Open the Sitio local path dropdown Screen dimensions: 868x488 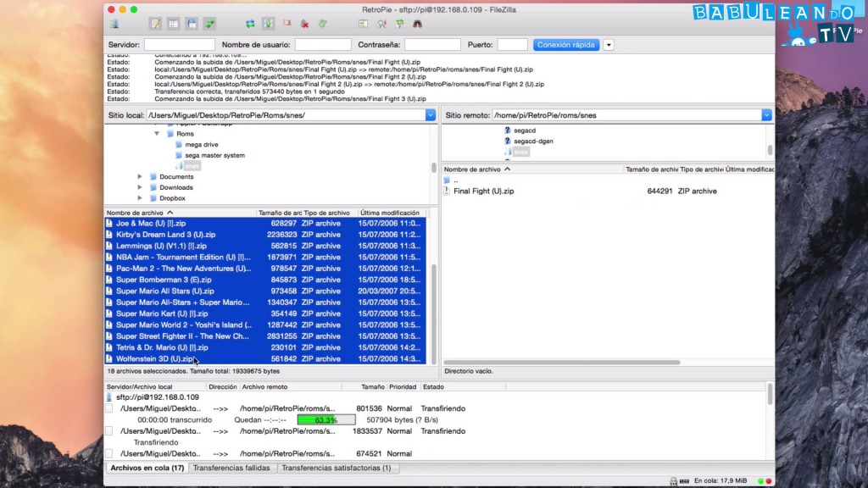[x=430, y=115]
